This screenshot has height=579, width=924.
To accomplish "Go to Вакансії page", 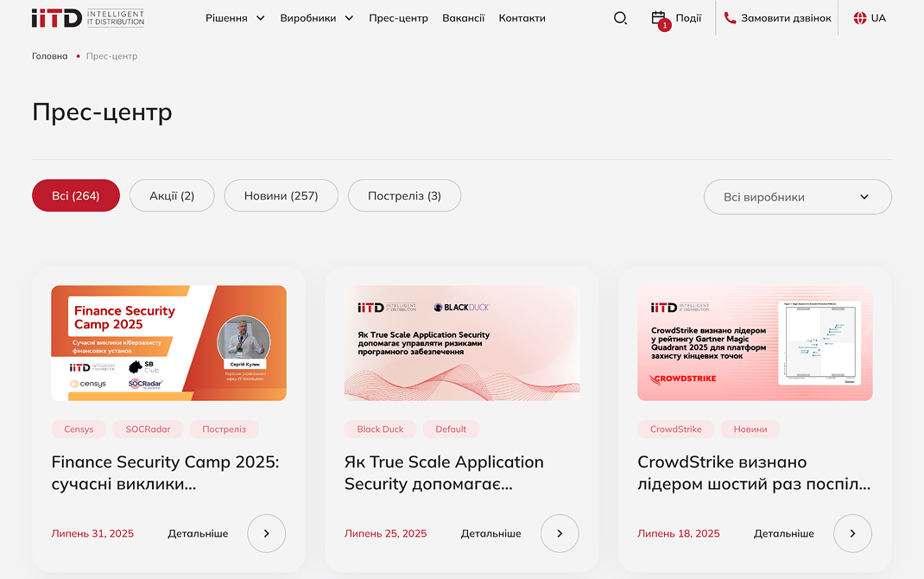I will pyautogui.click(x=463, y=18).
